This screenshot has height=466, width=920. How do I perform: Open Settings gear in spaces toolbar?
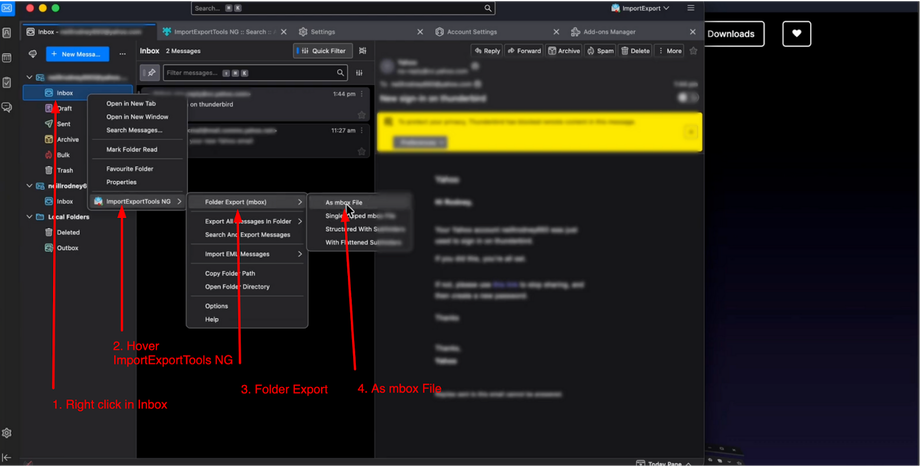pos(7,433)
